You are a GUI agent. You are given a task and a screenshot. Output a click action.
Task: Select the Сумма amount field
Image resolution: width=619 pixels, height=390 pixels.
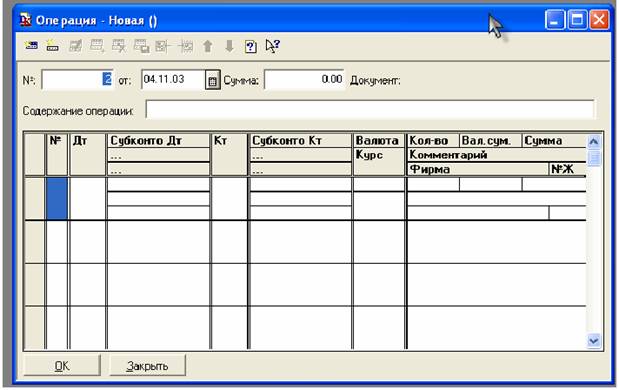pos(304,80)
